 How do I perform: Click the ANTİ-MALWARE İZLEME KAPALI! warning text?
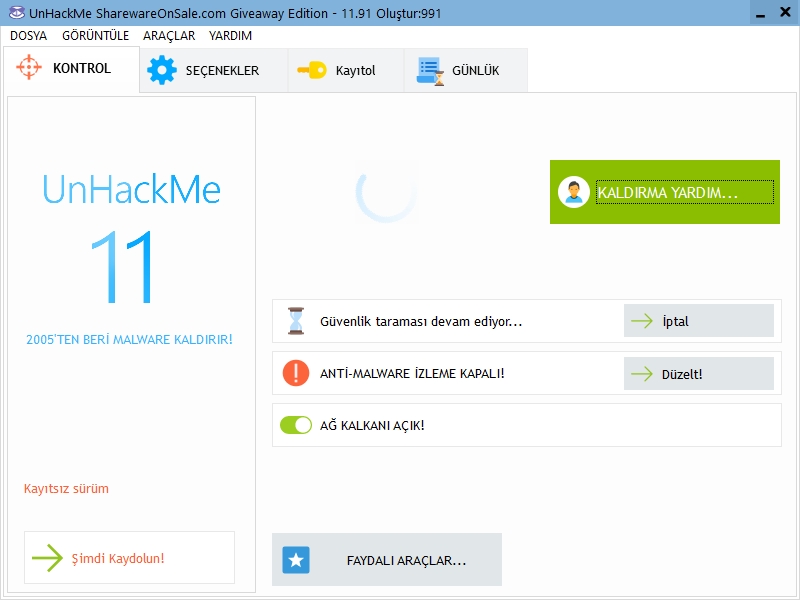click(x=412, y=373)
